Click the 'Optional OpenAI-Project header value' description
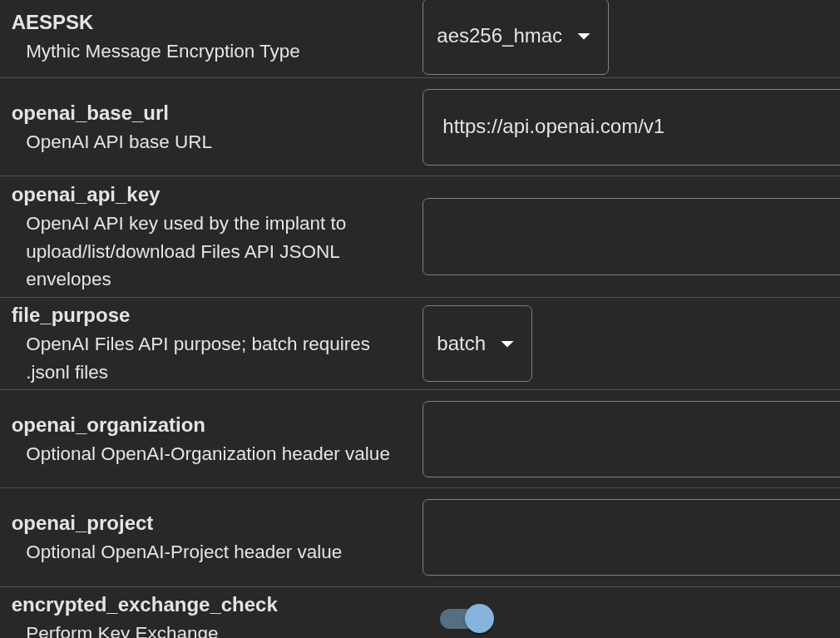The image size is (840, 638). point(184,552)
